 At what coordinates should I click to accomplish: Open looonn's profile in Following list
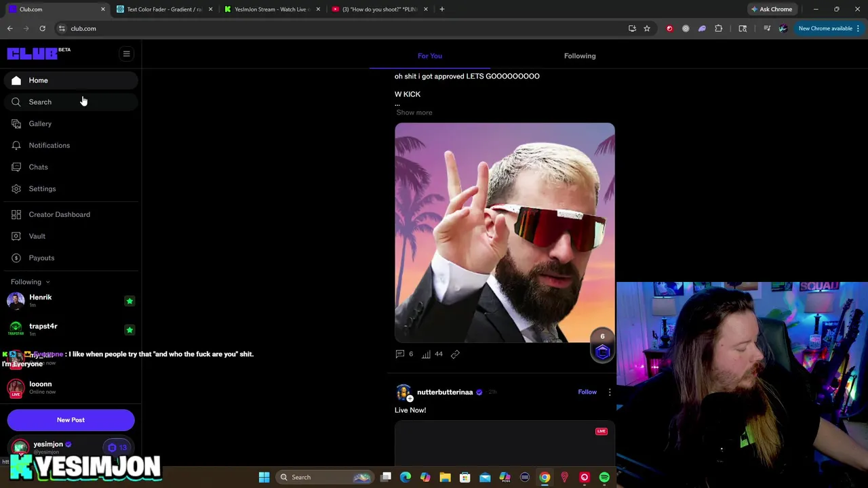(x=40, y=384)
